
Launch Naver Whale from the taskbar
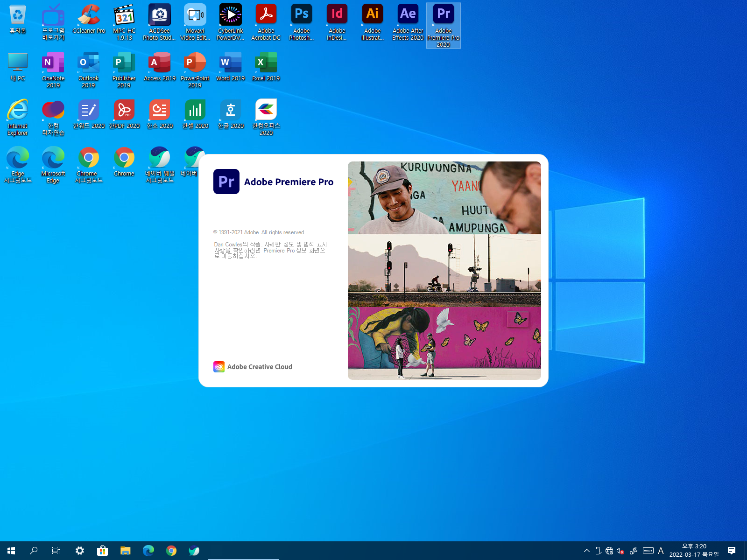(194, 551)
